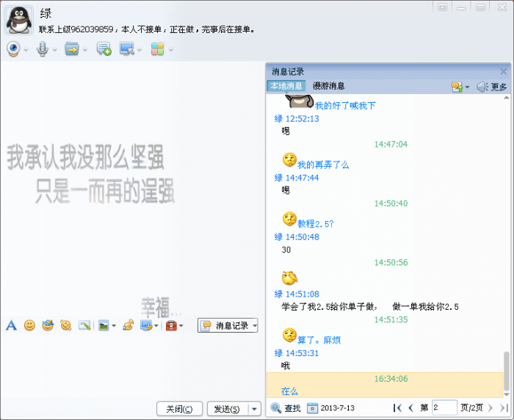Image resolution: width=514 pixels, height=420 pixels.
Task: Expand the 消息记录 button dropdown arrow
Action: [255, 325]
